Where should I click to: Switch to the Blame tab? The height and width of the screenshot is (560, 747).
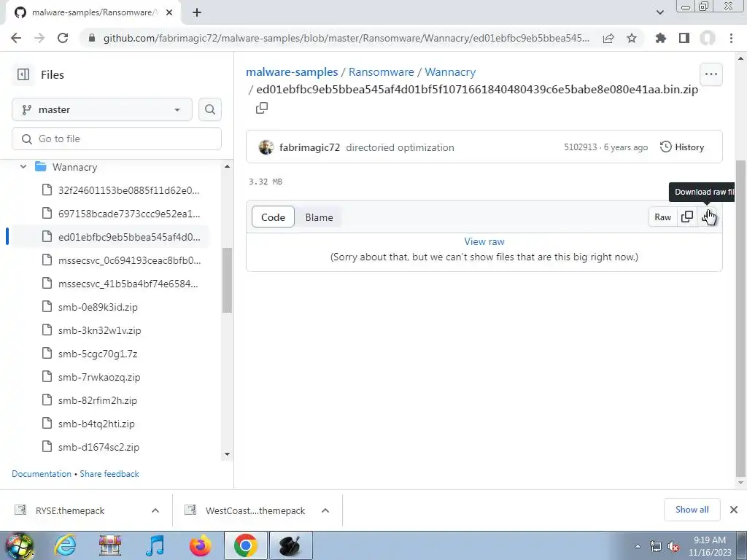(x=320, y=217)
